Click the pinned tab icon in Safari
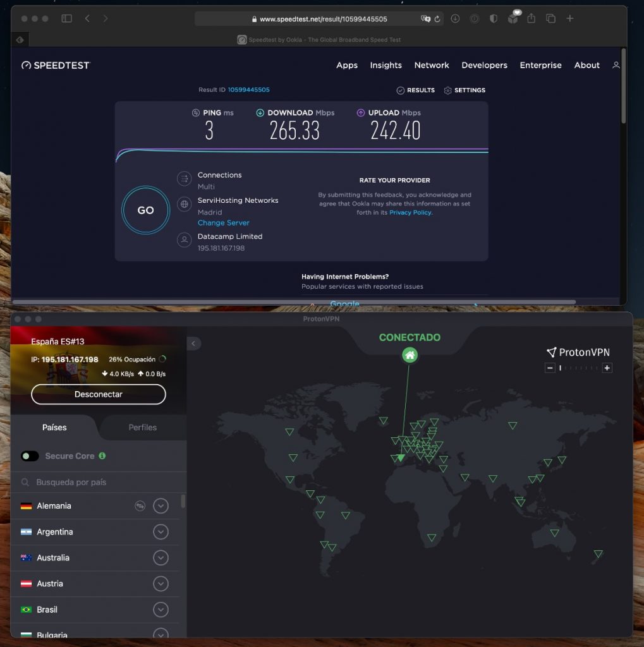Screen dimensions: 644x647 coord(20,40)
